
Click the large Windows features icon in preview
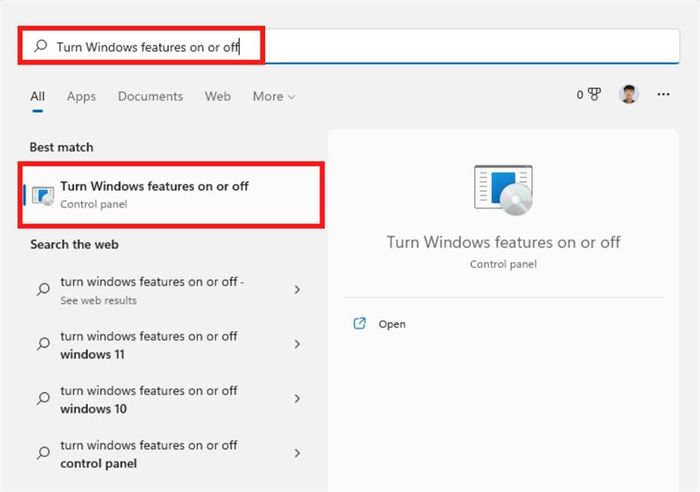coord(503,192)
